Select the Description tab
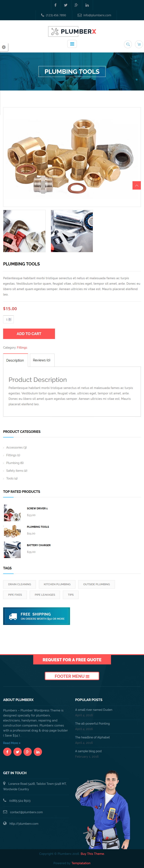144x868 pixels. pos(15,360)
